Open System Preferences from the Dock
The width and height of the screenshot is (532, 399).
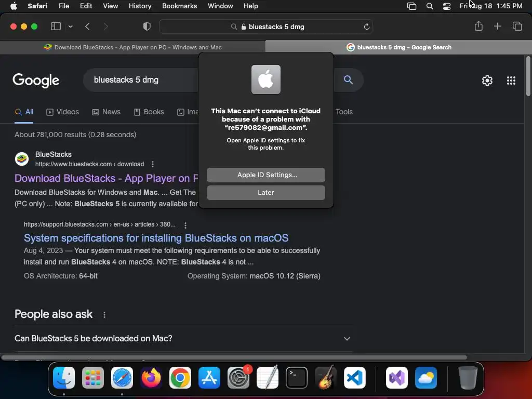[238, 378]
